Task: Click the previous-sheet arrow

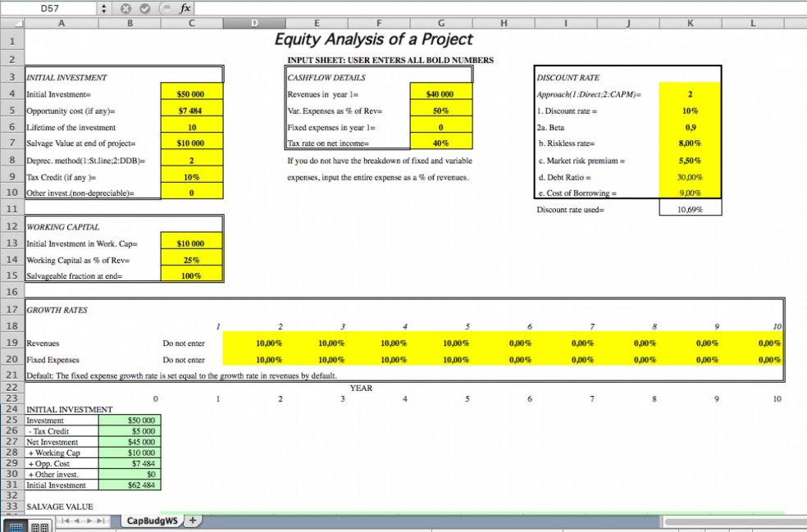Action: [x=77, y=521]
